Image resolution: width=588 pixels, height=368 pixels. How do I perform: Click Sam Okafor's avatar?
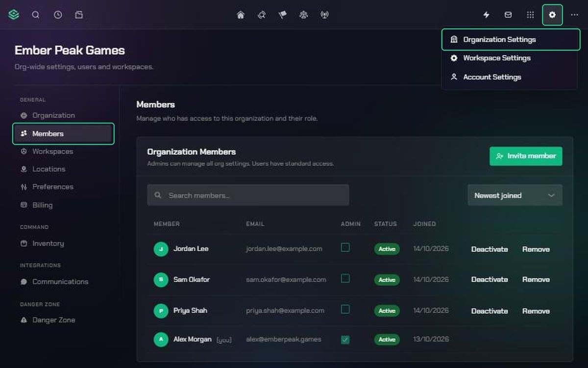pos(161,280)
